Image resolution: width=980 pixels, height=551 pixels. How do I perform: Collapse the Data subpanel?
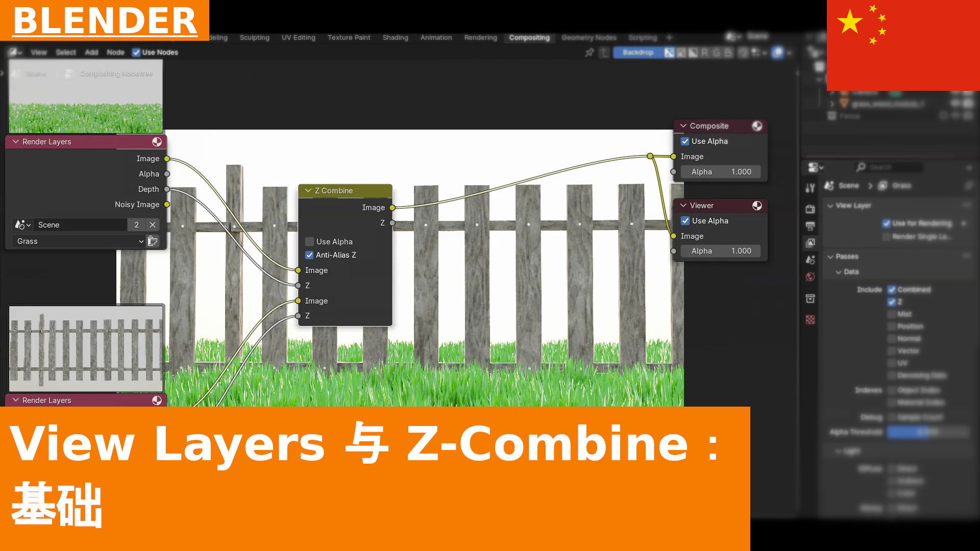click(x=838, y=272)
